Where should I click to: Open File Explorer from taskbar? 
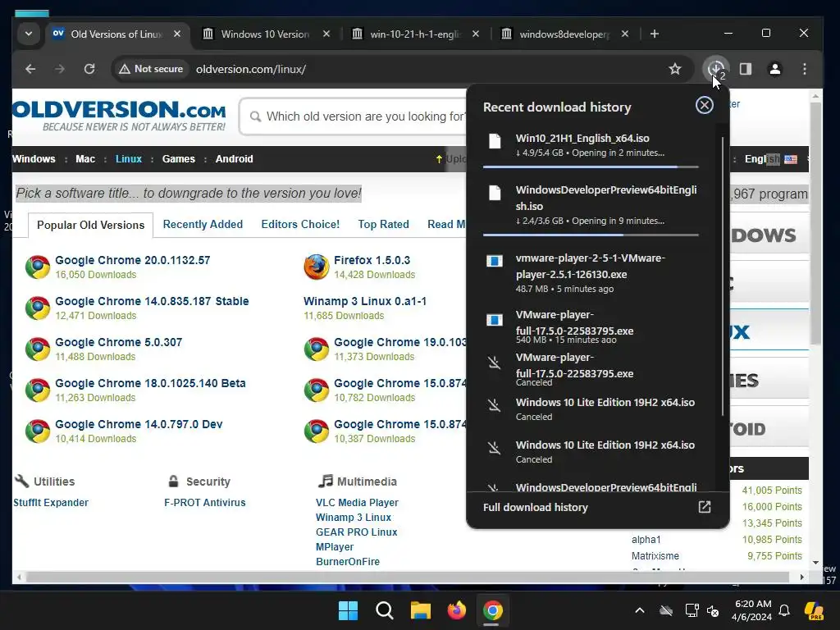coord(421,609)
